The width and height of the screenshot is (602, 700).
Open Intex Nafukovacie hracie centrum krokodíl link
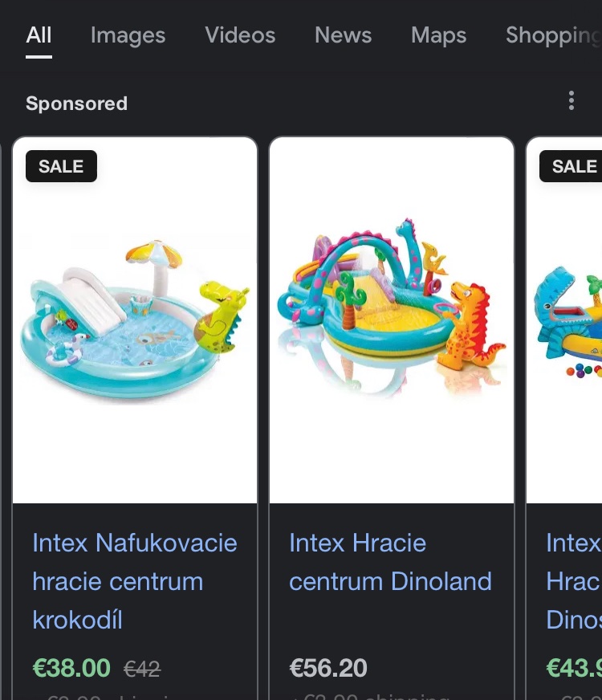(x=135, y=581)
